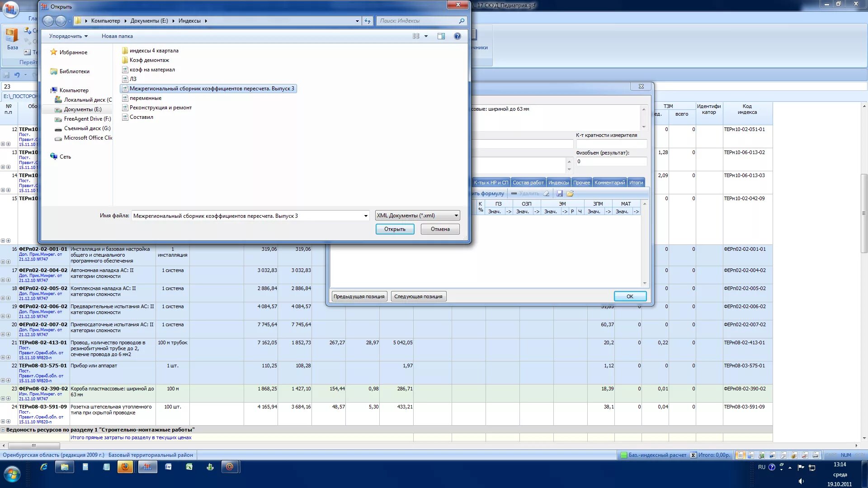Click the eraser icon in formula toolbar

(x=546, y=193)
